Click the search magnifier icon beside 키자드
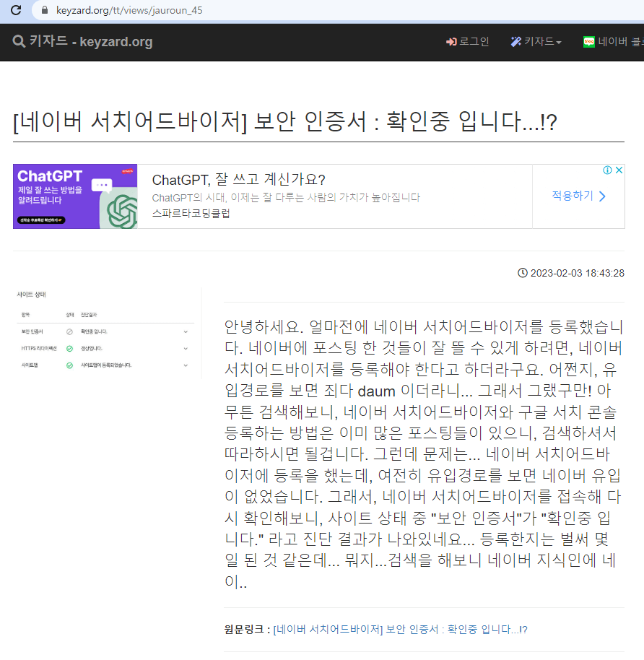The image size is (644, 660). point(19,41)
